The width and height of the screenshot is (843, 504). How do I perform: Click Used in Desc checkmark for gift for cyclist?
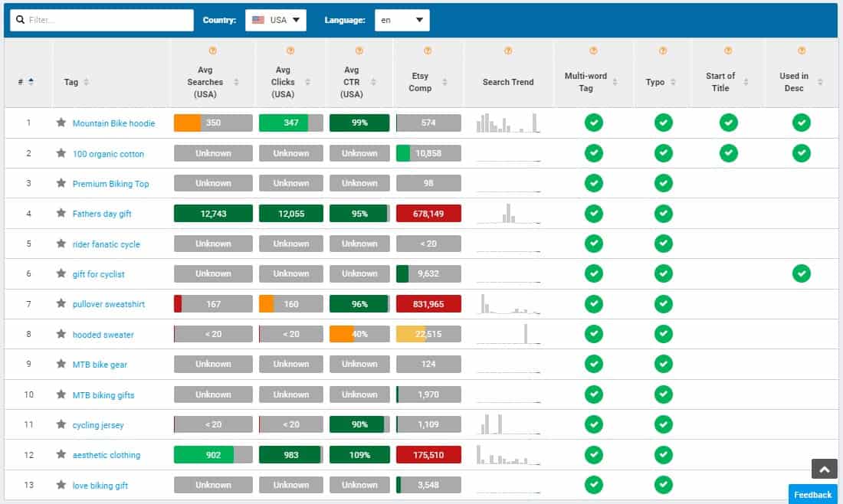click(801, 273)
